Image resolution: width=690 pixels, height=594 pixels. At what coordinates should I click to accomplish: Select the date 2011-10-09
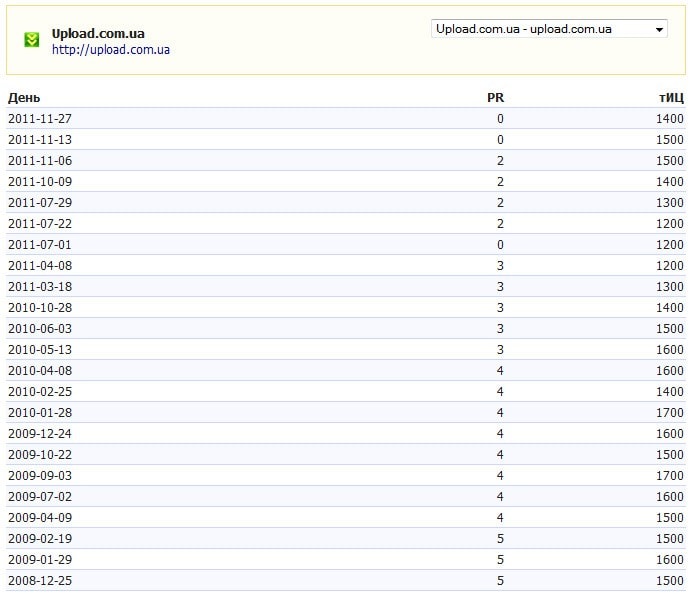[x=40, y=182]
